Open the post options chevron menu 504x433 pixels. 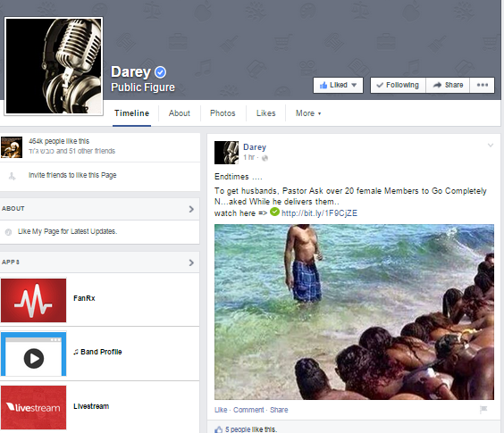click(491, 146)
